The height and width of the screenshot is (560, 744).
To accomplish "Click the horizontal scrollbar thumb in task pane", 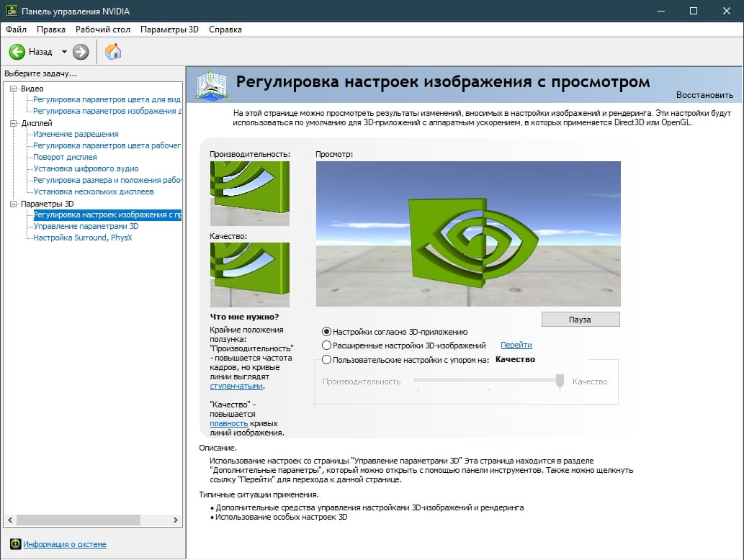I will (79, 520).
